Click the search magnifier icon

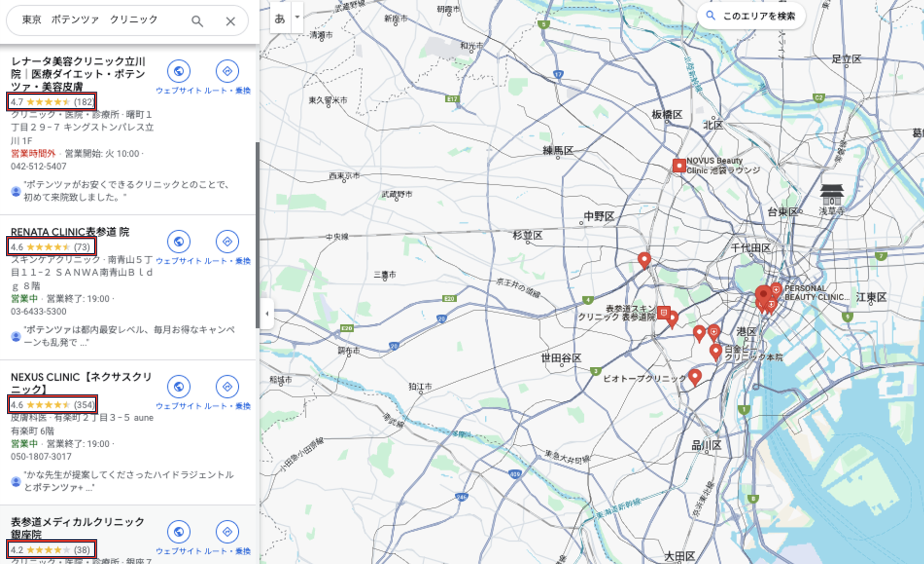coord(197,21)
